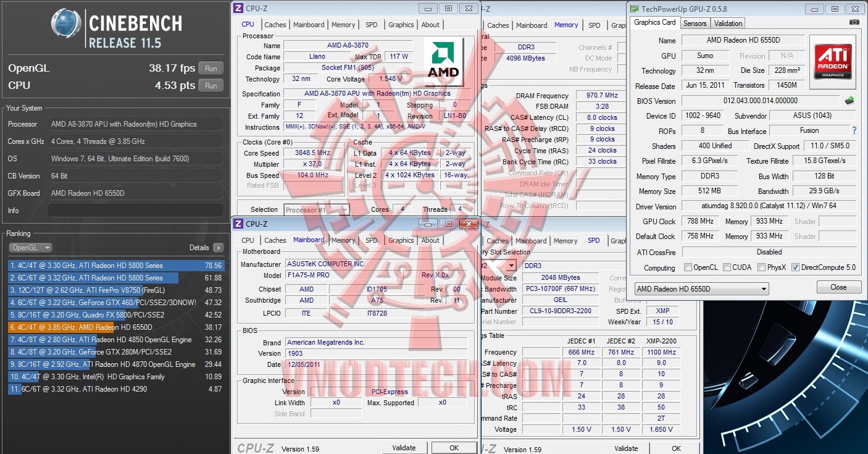The width and height of the screenshot is (868, 454).
Task: Select Memory tab in CPU-Z CPU window
Action: 343,25
